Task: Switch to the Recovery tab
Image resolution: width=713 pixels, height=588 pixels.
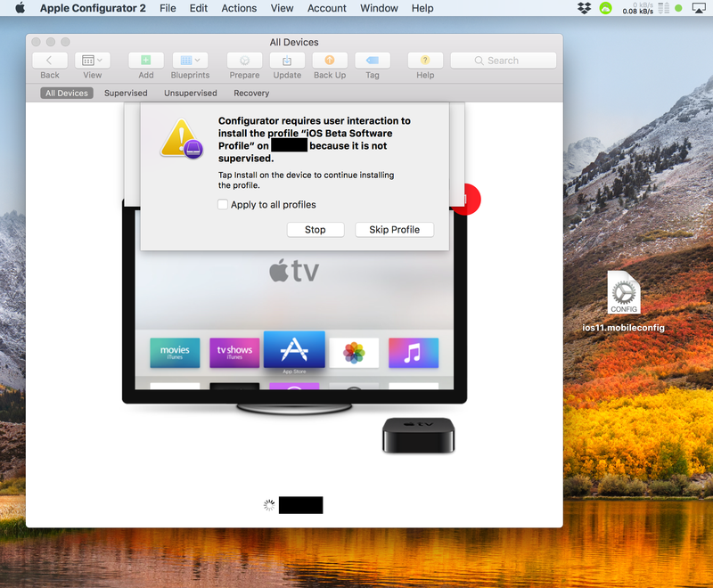Action: point(251,94)
